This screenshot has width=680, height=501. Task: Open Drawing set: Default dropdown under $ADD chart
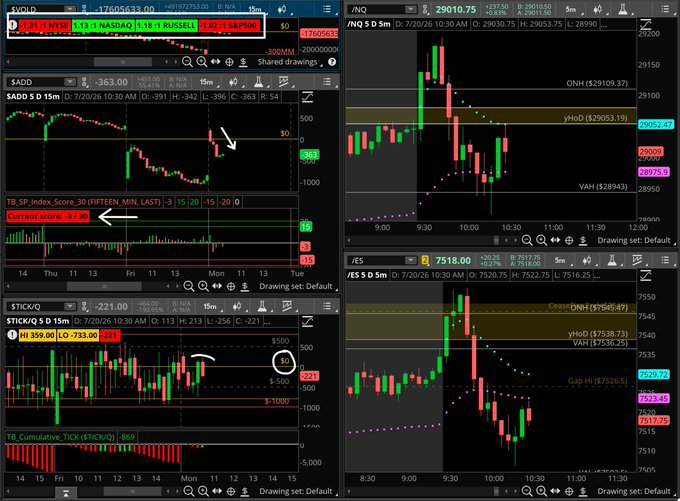tap(298, 286)
